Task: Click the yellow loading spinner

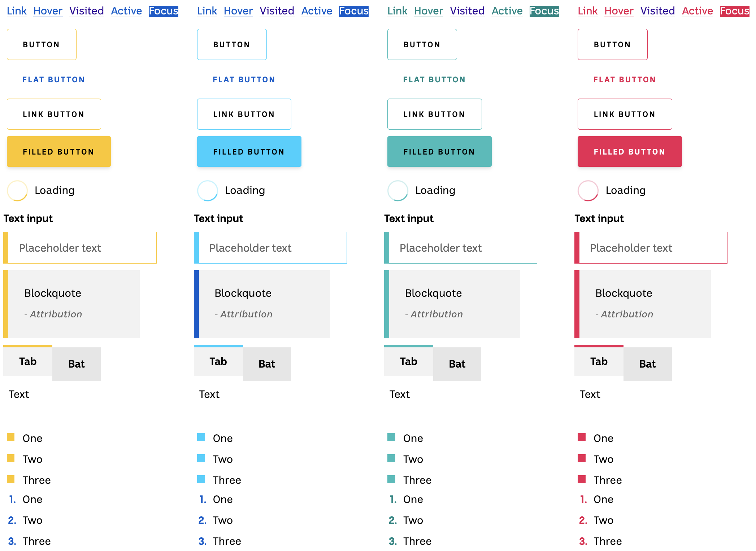Action: [17, 191]
